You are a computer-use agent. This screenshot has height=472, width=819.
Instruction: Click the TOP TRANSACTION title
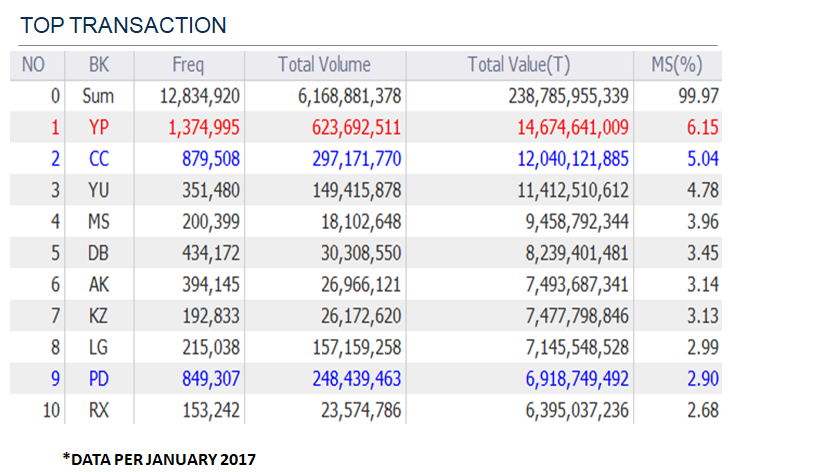coord(123,25)
